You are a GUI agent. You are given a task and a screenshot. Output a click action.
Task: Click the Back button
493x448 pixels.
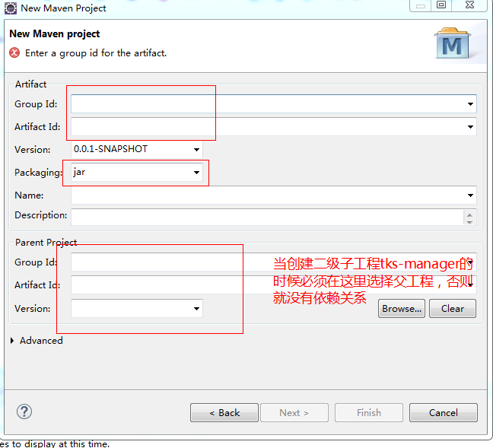click(224, 413)
